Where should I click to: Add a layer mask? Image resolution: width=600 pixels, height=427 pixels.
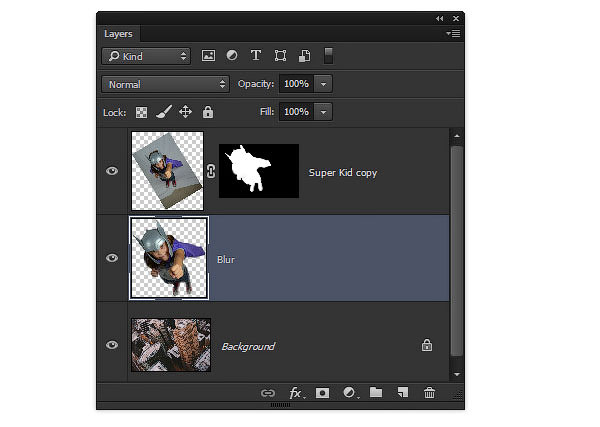(x=322, y=393)
